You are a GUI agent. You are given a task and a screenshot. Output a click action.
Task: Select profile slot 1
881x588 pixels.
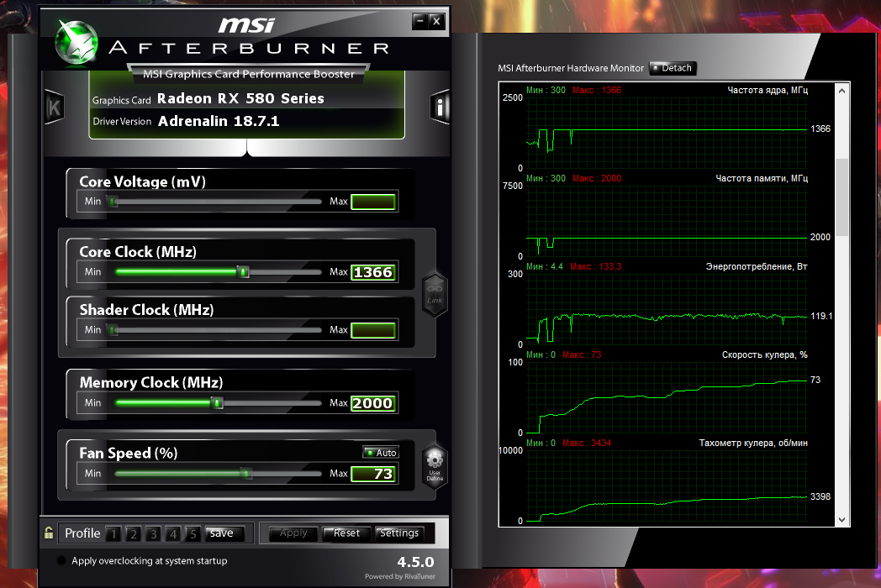coord(113,533)
